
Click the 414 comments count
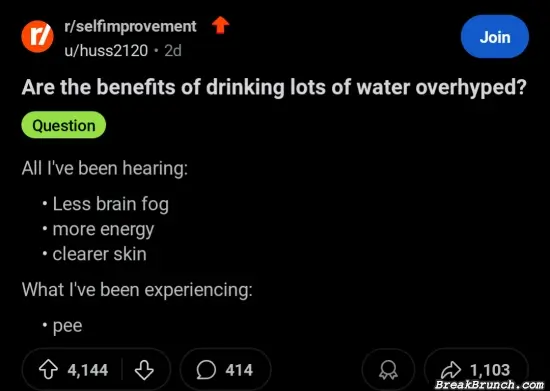coord(239,370)
